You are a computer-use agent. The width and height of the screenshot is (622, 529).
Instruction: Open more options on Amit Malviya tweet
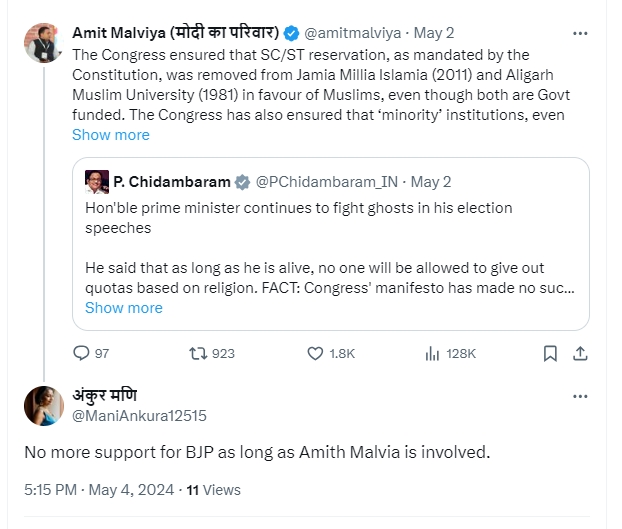[579, 33]
